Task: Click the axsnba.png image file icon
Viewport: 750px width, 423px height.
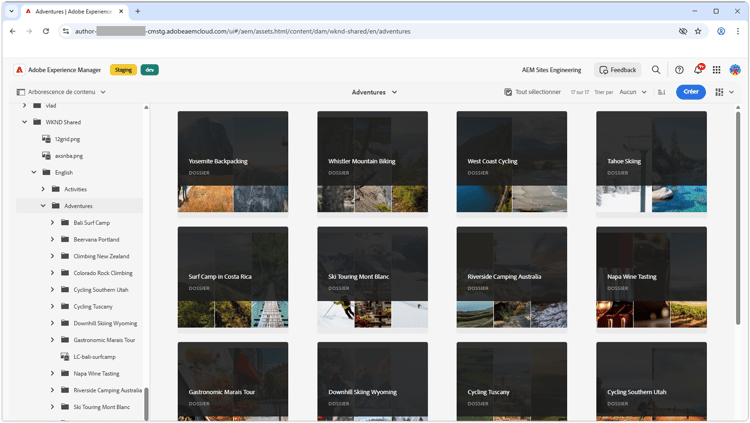Action: click(x=46, y=156)
